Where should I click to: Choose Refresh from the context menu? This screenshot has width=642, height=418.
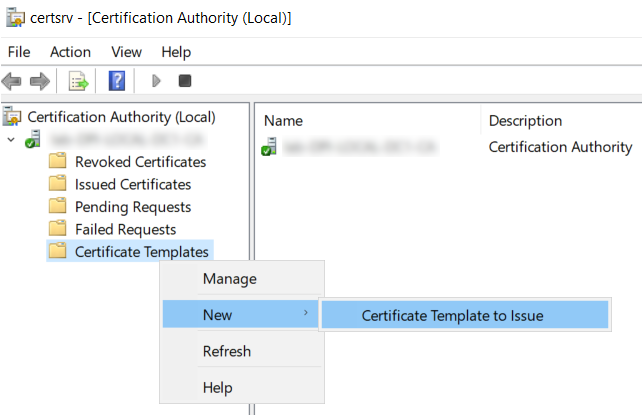pyautogui.click(x=242, y=351)
